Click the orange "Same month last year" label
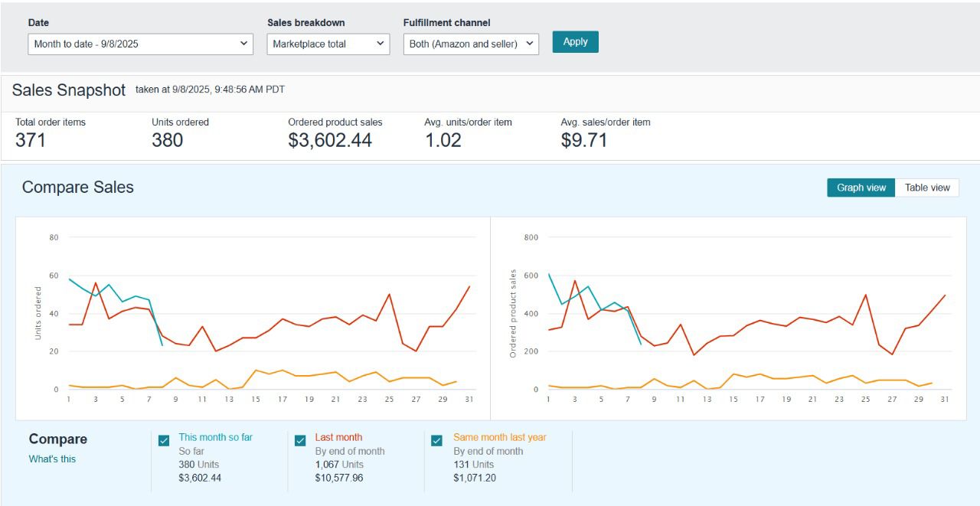 [499, 437]
